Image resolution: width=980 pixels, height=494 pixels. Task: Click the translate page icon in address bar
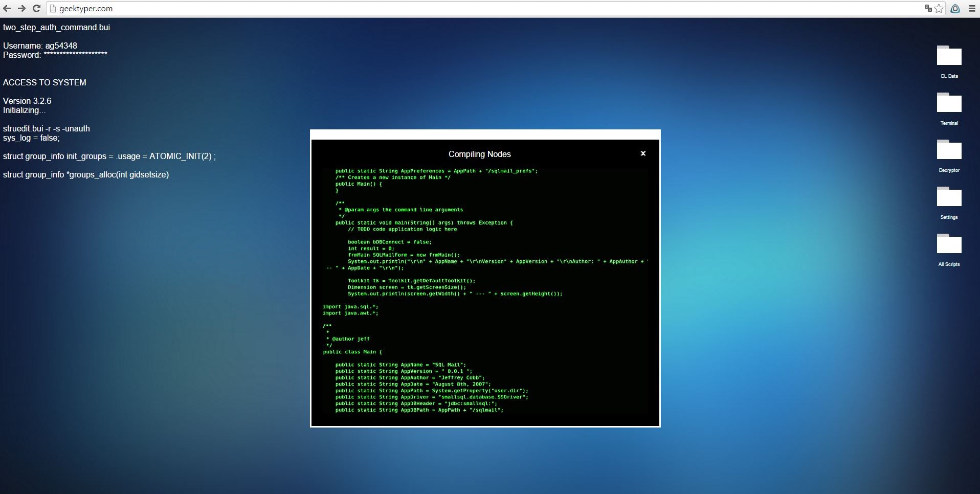coord(928,8)
